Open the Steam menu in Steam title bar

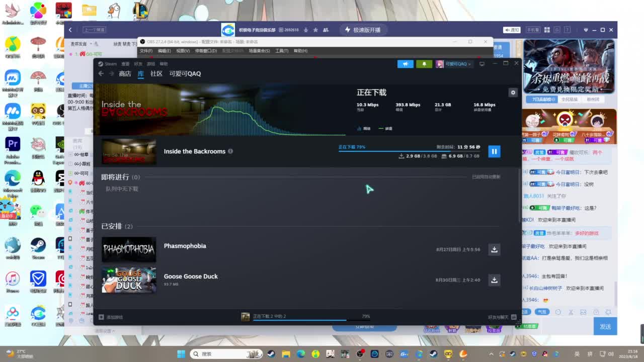(108, 64)
